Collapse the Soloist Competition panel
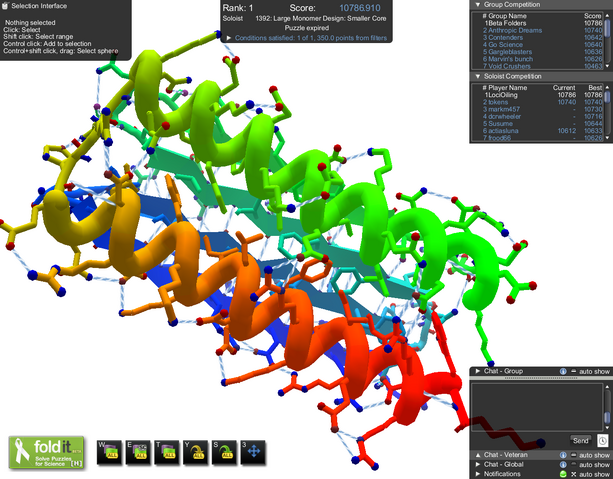 [477, 76]
